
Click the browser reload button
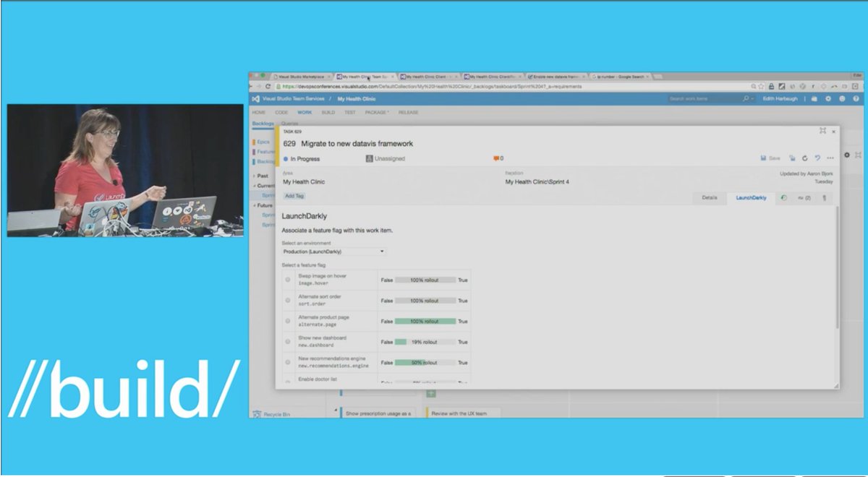[268, 86]
